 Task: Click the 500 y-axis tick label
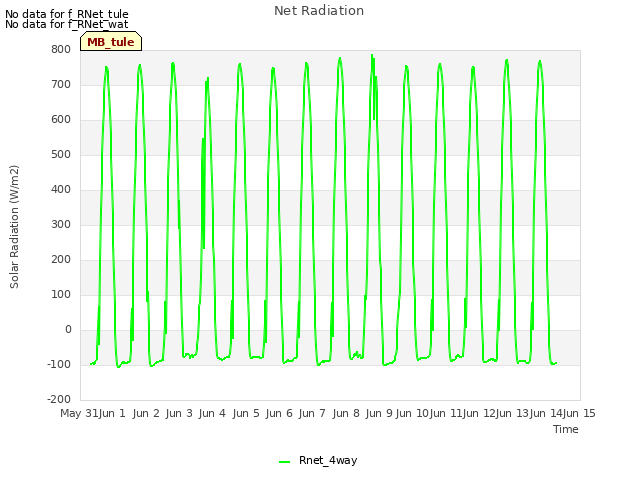[x=61, y=155]
